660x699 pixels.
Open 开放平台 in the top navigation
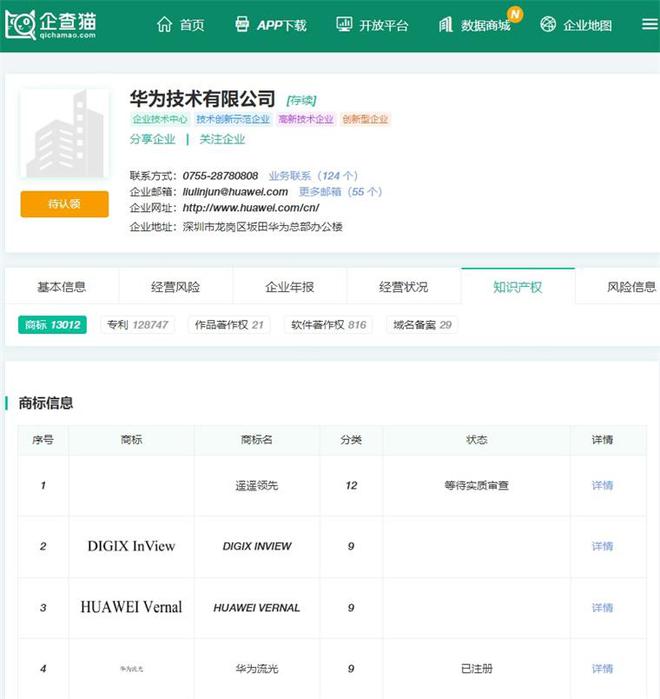click(x=384, y=25)
